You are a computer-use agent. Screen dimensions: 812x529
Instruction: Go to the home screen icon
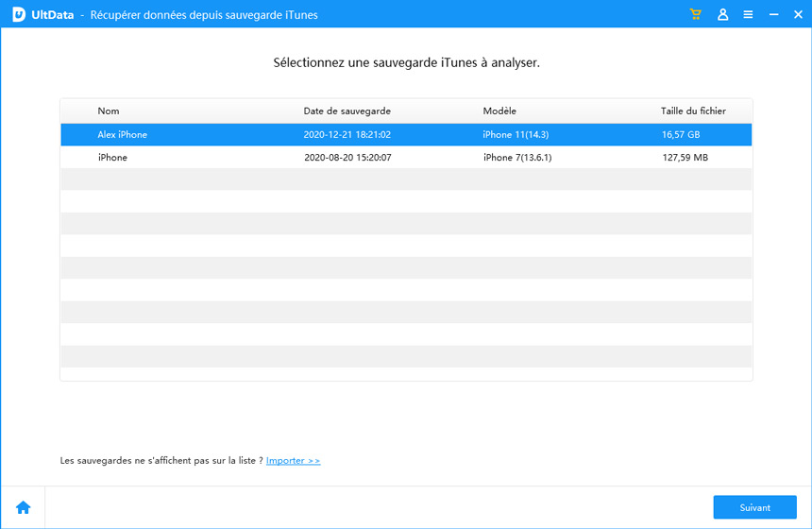tap(23, 507)
